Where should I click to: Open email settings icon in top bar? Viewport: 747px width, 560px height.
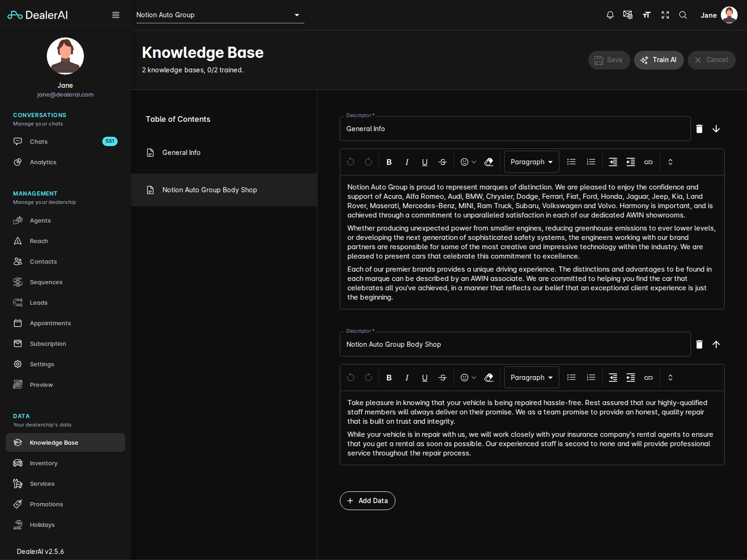click(x=628, y=15)
